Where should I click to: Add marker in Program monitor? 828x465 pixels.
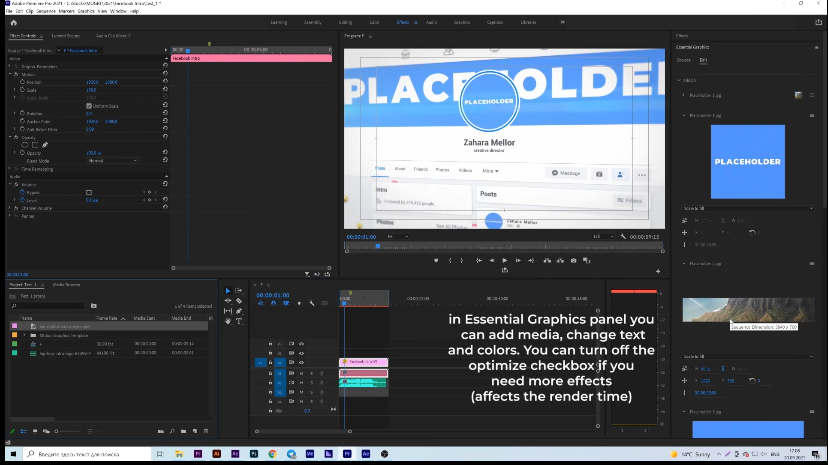coord(436,260)
